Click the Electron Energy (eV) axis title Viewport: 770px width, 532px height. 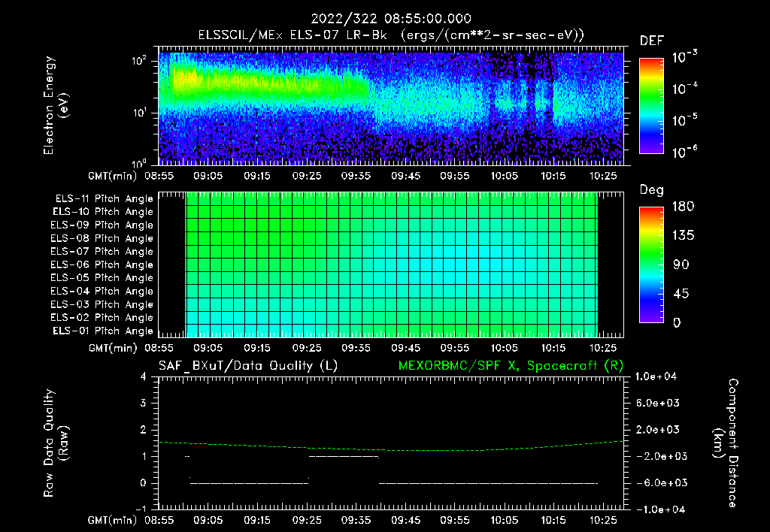(x=56, y=105)
